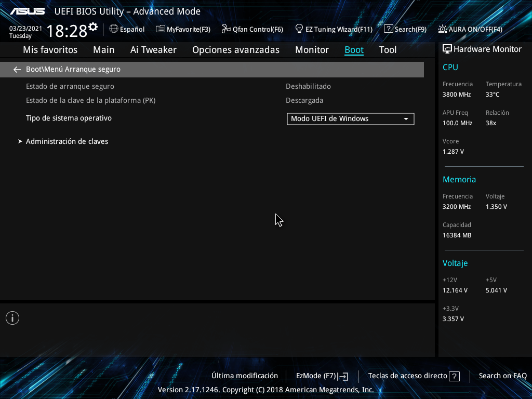Select the Boot tab
Screen dimensions: 532x399
tap(354, 50)
